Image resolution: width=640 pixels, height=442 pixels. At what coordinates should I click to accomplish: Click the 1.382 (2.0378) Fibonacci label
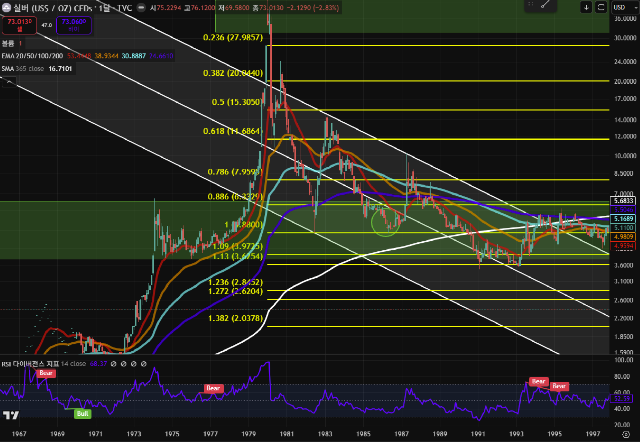pos(236,318)
